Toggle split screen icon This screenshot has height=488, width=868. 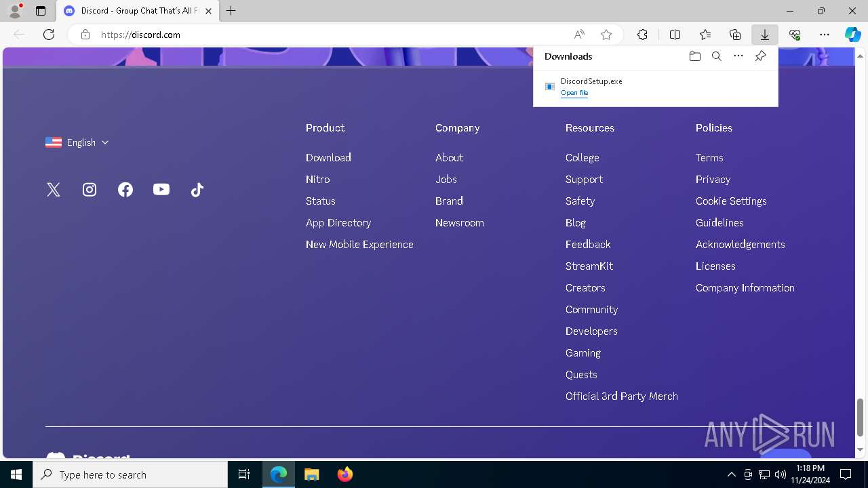point(675,35)
